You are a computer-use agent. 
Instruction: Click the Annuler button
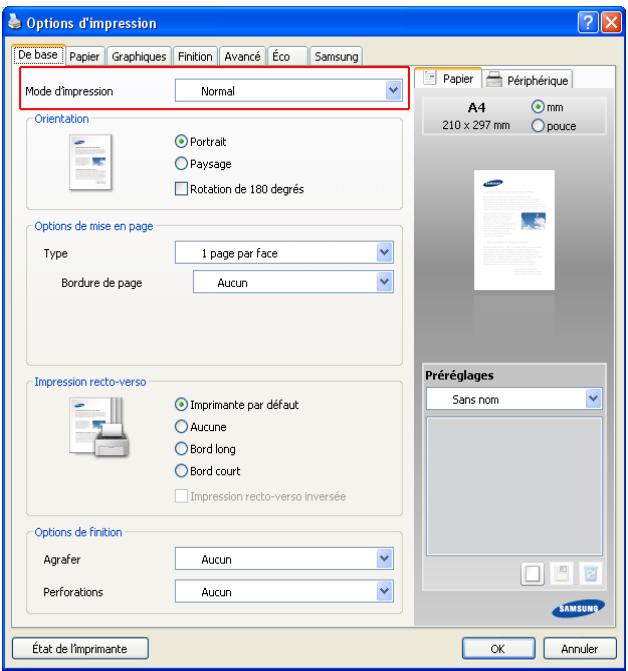[580, 648]
